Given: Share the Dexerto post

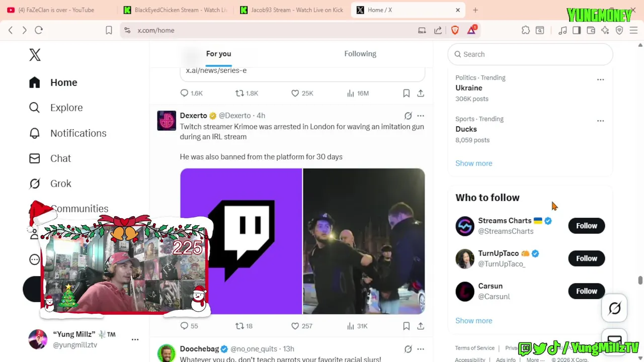Looking at the screenshot, I should coord(421,326).
